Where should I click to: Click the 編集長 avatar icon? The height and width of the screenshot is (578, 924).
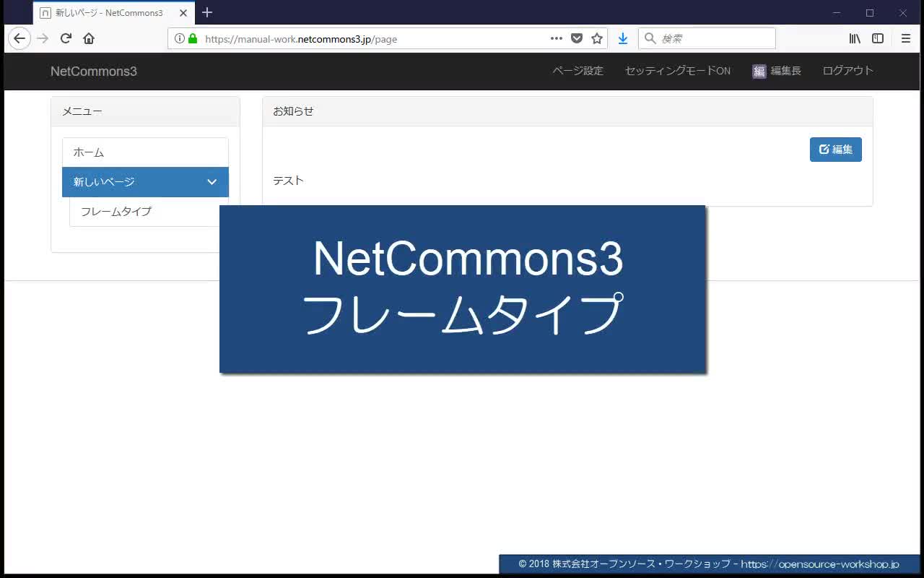pyautogui.click(x=759, y=71)
